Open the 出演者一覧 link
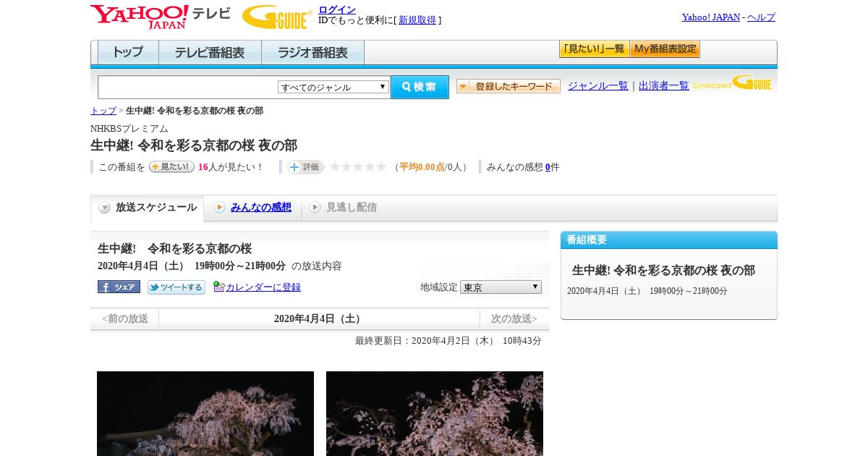This screenshot has height=456, width=868. (x=664, y=85)
